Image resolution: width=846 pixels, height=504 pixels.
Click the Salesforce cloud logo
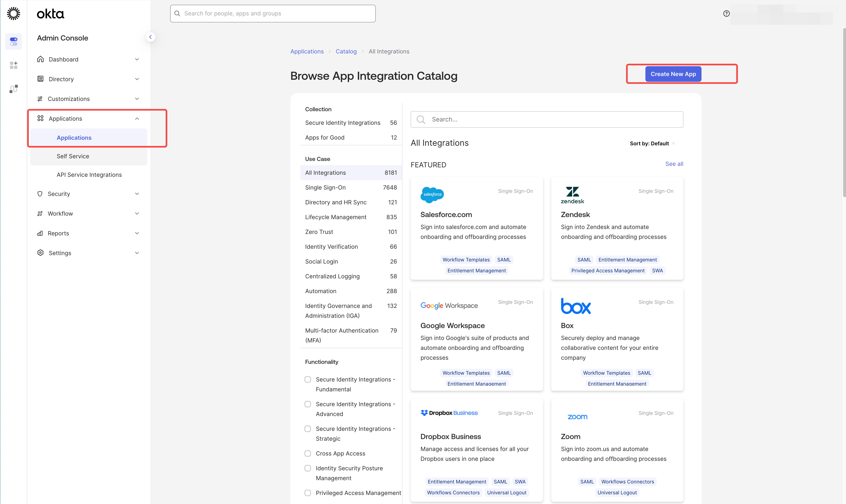pos(432,195)
